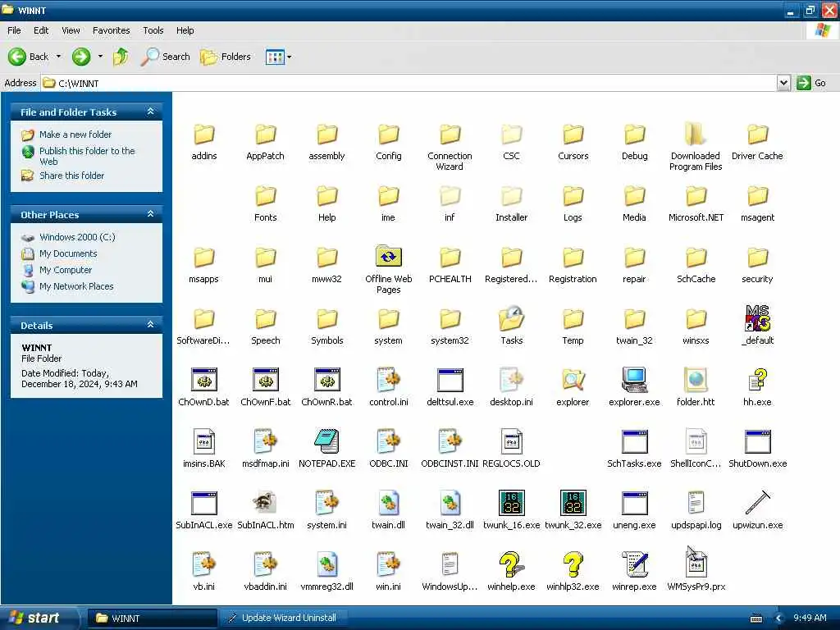Screen dimensions: 840x630
Task: Open the Downloaded Program Files folder
Action: (696, 134)
